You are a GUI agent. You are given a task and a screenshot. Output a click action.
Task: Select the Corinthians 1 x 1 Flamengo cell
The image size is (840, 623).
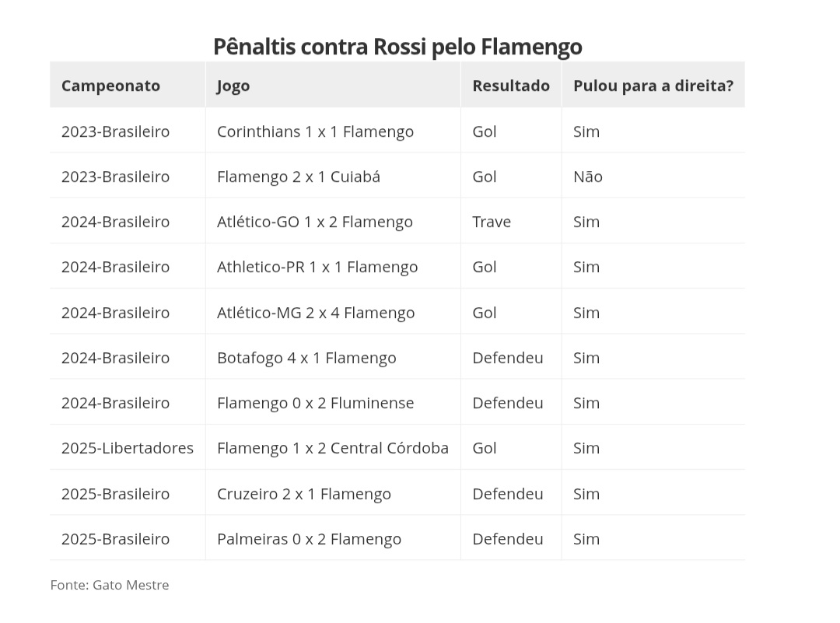333,131
